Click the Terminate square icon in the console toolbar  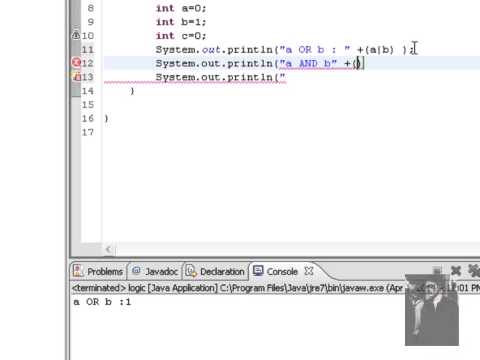pos(437,271)
